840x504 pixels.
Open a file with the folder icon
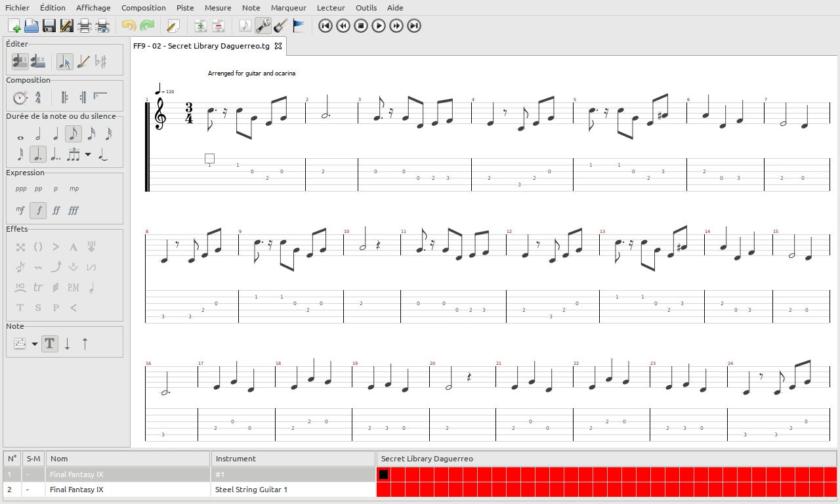click(31, 26)
